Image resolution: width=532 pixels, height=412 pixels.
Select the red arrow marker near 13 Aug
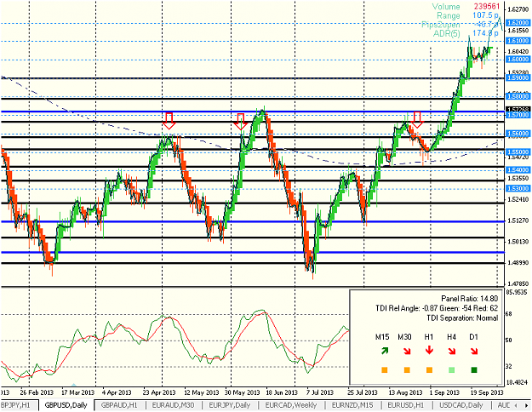tap(417, 119)
